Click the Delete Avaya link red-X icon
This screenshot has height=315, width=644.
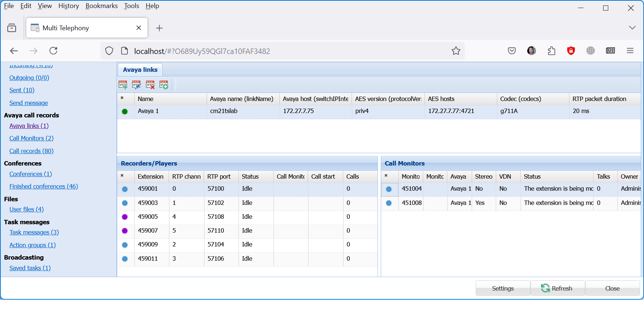[x=150, y=85]
